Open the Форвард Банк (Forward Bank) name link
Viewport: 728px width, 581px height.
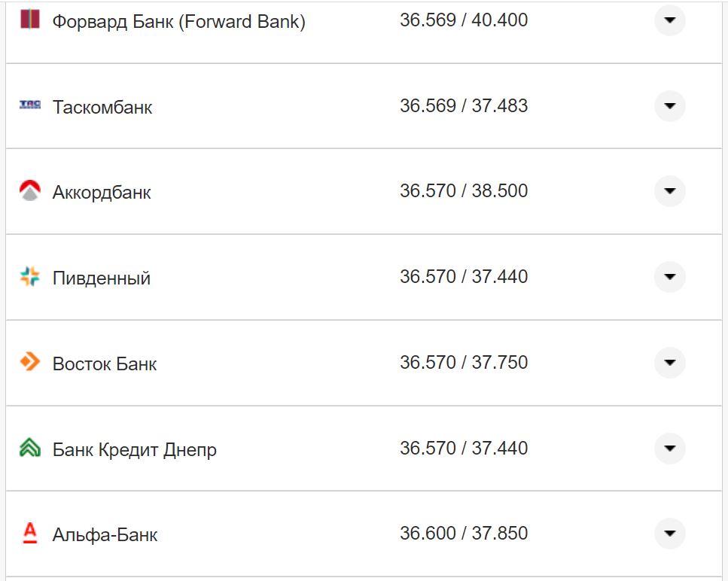coord(178,22)
